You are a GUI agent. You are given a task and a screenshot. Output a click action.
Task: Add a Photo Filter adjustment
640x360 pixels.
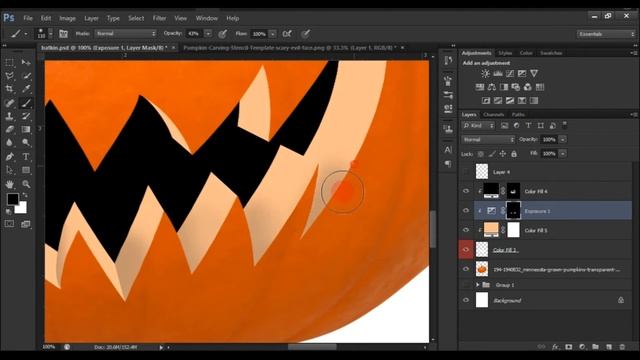click(x=516, y=87)
